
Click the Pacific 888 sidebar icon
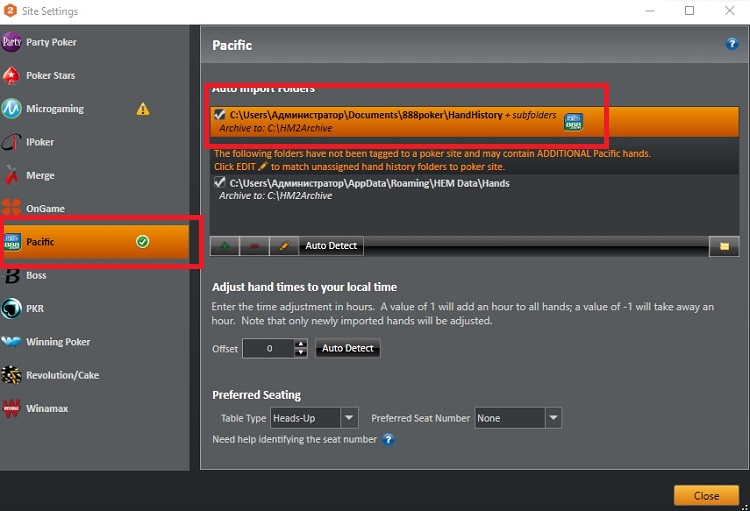pyautogui.click(x=12, y=242)
